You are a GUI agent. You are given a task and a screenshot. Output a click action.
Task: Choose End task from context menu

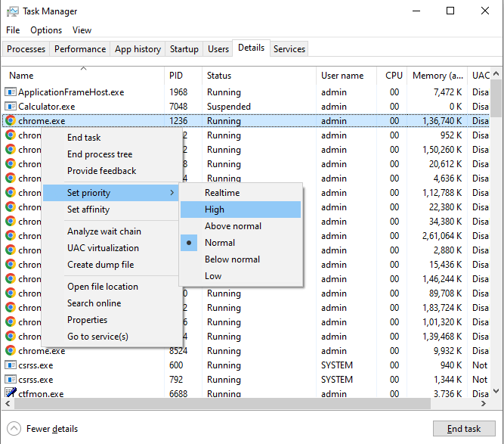click(x=110, y=138)
